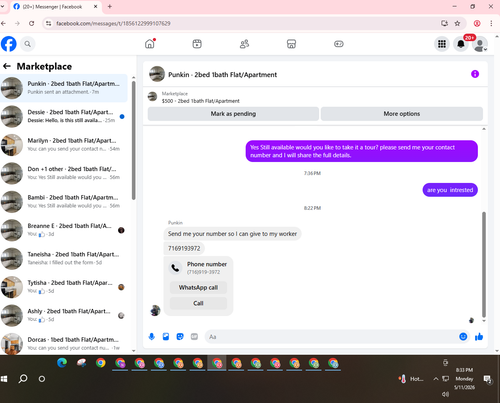500x403 pixels.
Task: Open Dorcas 1bed 1bath conversation
Action: pos(64,344)
